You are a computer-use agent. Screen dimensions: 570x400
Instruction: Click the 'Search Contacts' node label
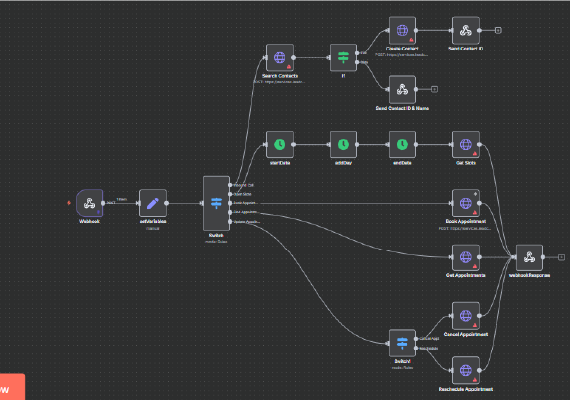tap(280, 76)
